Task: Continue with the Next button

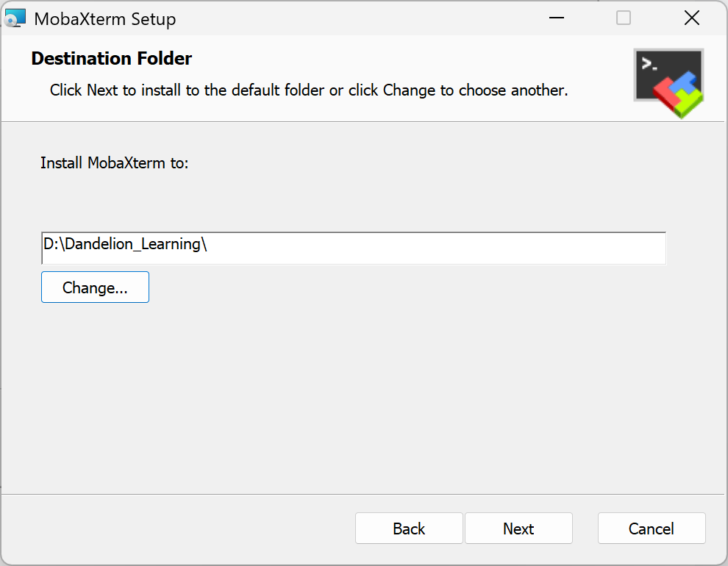Action: click(x=518, y=528)
